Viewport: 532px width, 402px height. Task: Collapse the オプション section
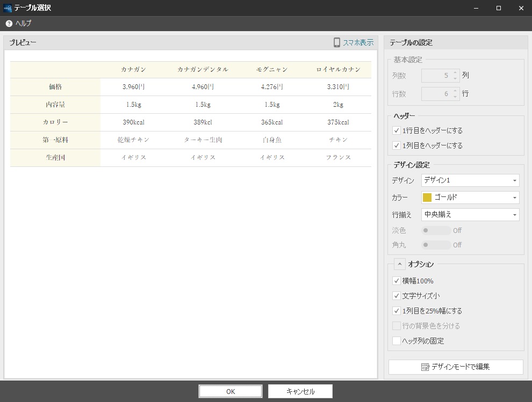pos(400,264)
